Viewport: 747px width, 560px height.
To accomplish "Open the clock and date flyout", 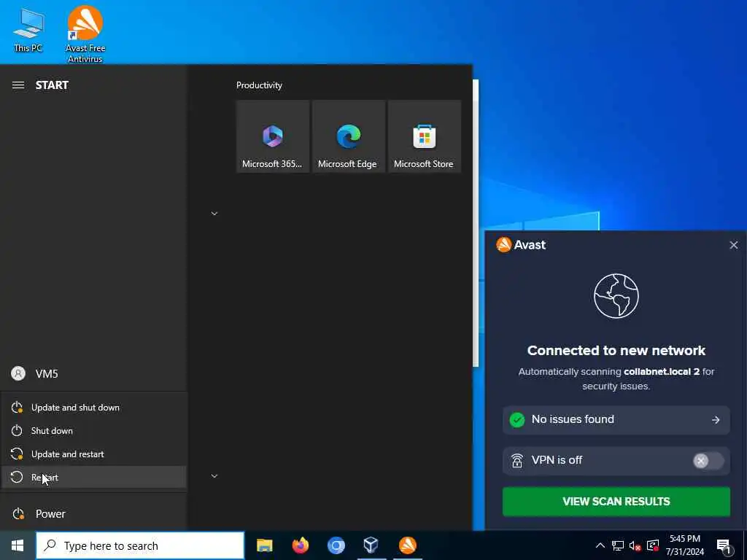I will tap(684, 545).
